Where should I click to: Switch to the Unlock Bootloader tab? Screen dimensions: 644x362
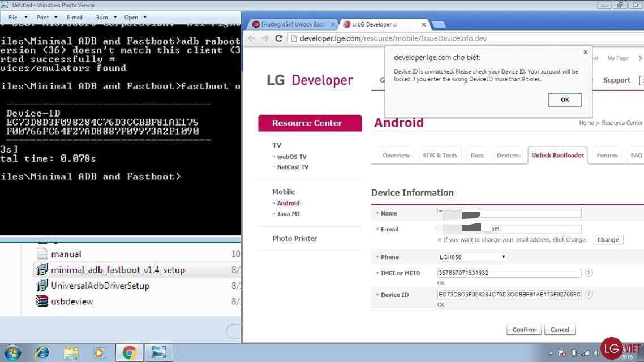point(557,156)
